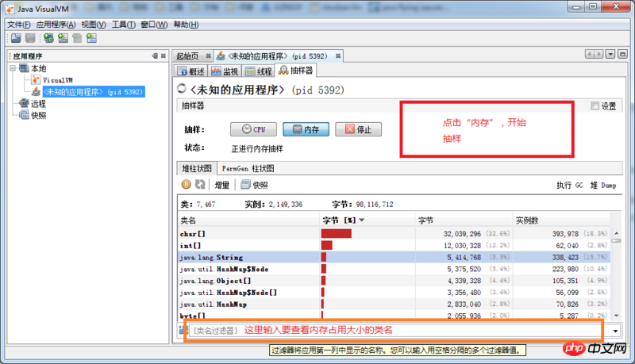Switch to the 监视 tab
Viewport: 635px width, 364px height.
(x=225, y=71)
